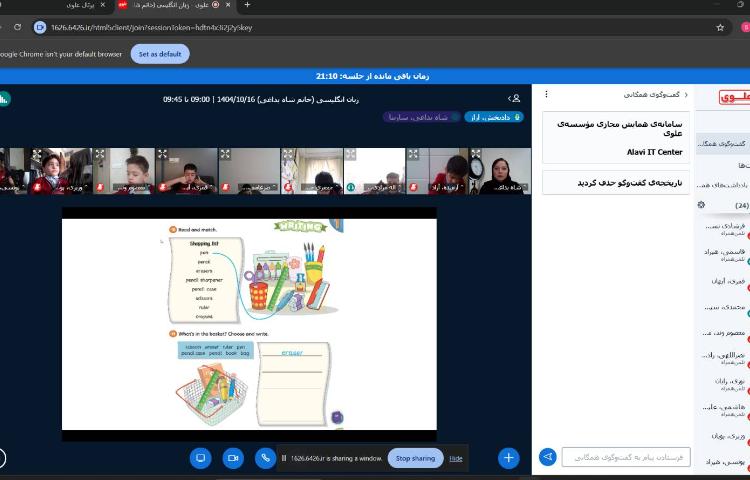750x480 pixels.
Task: Click Stop sharing button
Action: pyautogui.click(x=415, y=458)
